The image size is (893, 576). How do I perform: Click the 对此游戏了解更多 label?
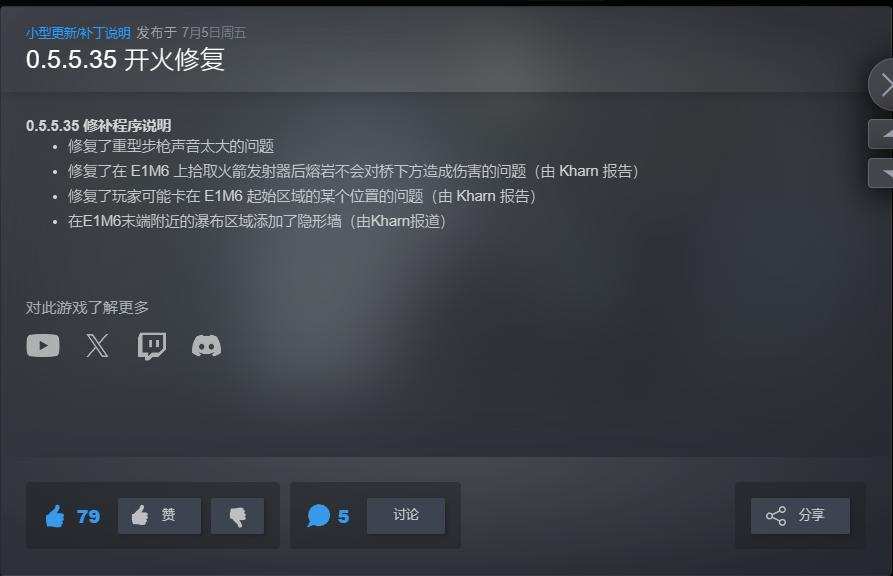[87, 308]
